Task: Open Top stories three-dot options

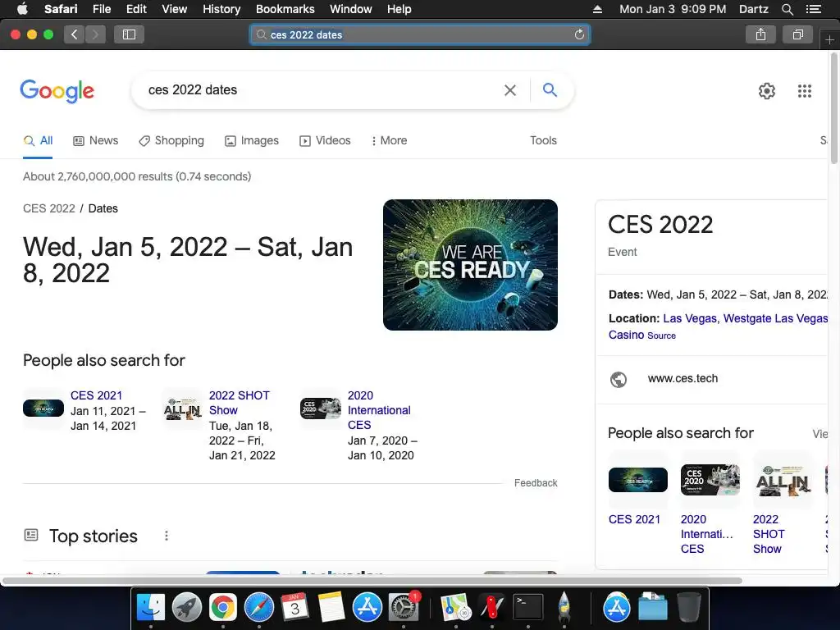Action: point(167,536)
